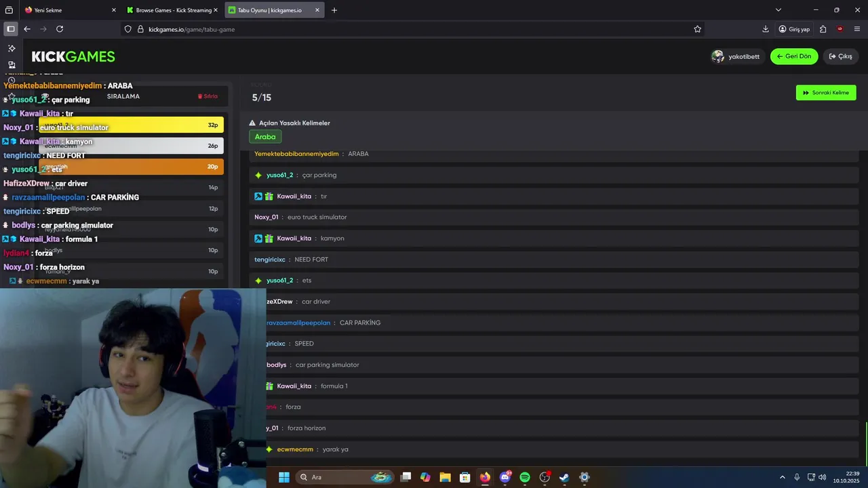
Task: Open Steam from the taskbar
Action: (564, 477)
